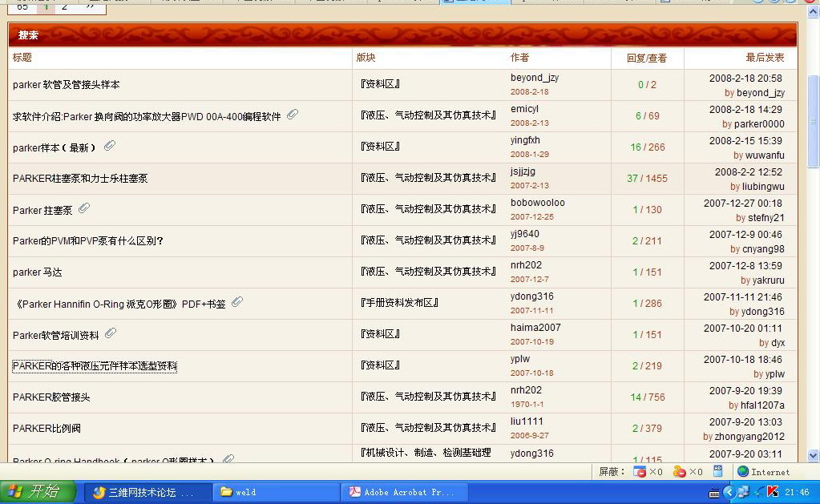Viewport: 820px width, 504px height.
Task: Switch to 三维网技术论坛 browser taskbar item
Action: 147,492
